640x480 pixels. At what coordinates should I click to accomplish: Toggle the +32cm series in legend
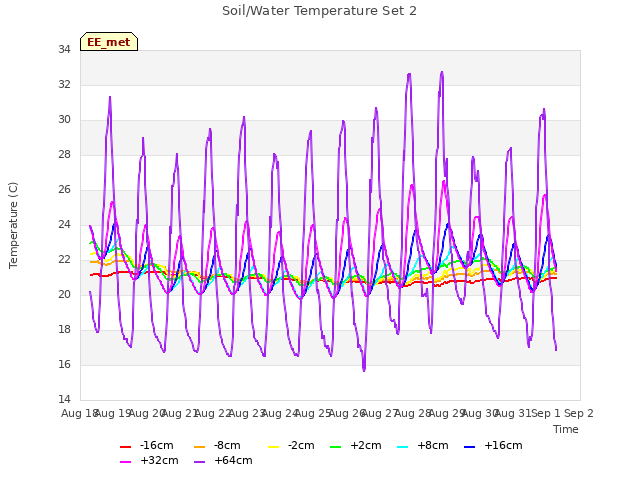[149, 460]
